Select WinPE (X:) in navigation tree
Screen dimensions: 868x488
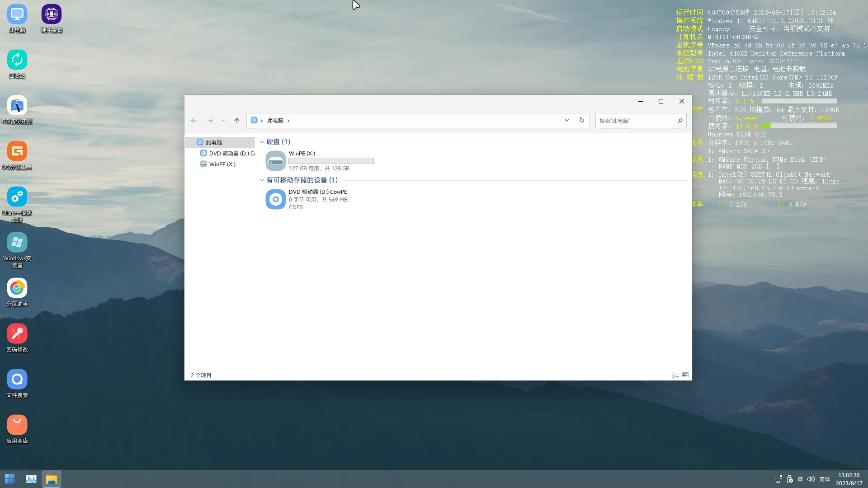(x=222, y=164)
